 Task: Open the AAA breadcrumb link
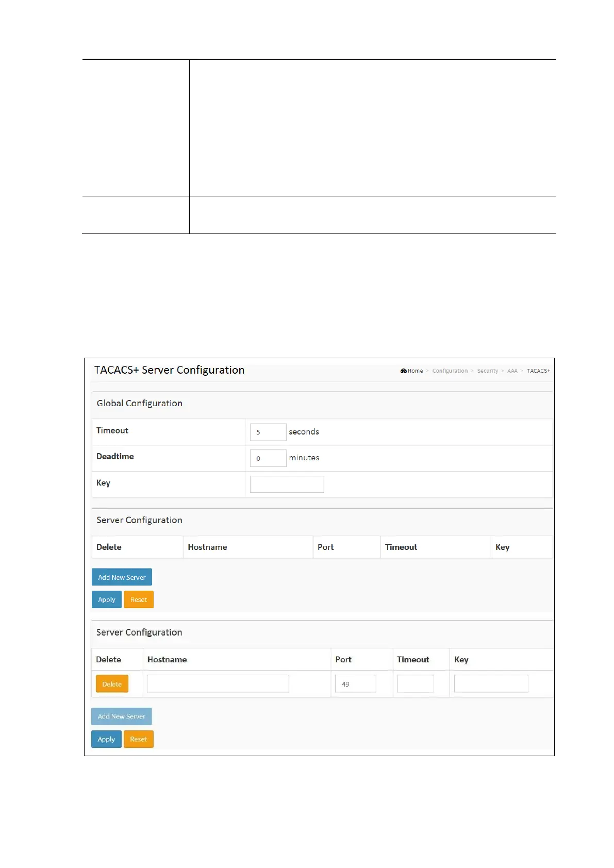click(x=512, y=371)
